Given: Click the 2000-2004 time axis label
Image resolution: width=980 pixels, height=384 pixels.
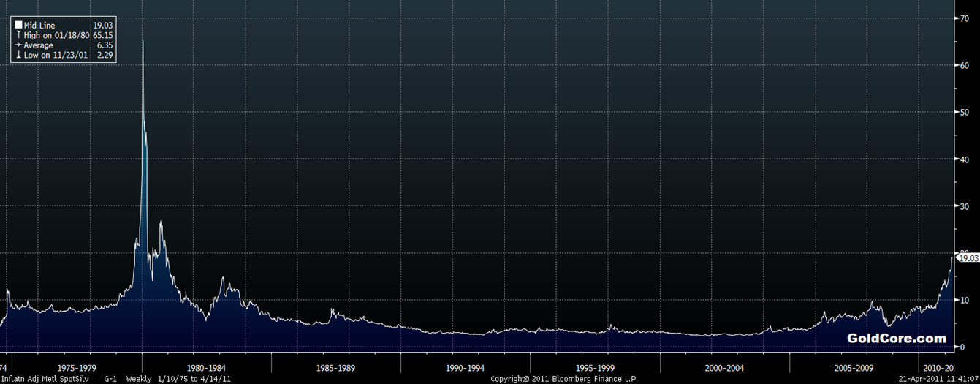Looking at the screenshot, I should click(726, 368).
